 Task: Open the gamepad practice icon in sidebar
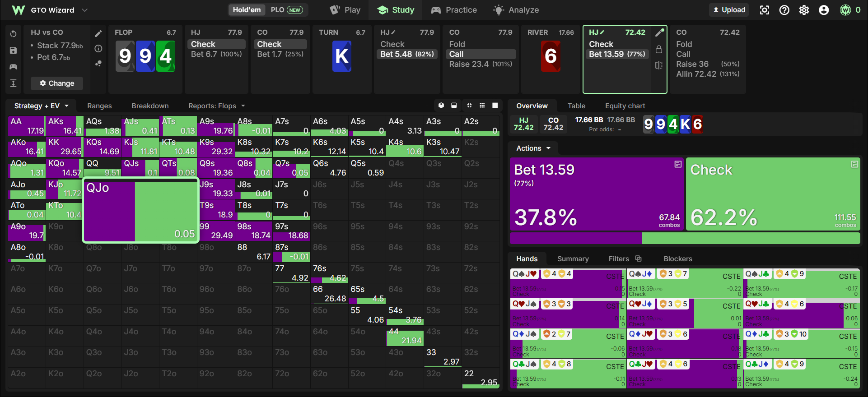(13, 67)
